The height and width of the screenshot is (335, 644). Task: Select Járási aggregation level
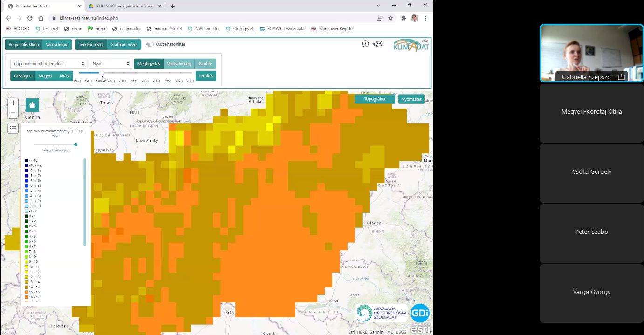click(x=64, y=75)
